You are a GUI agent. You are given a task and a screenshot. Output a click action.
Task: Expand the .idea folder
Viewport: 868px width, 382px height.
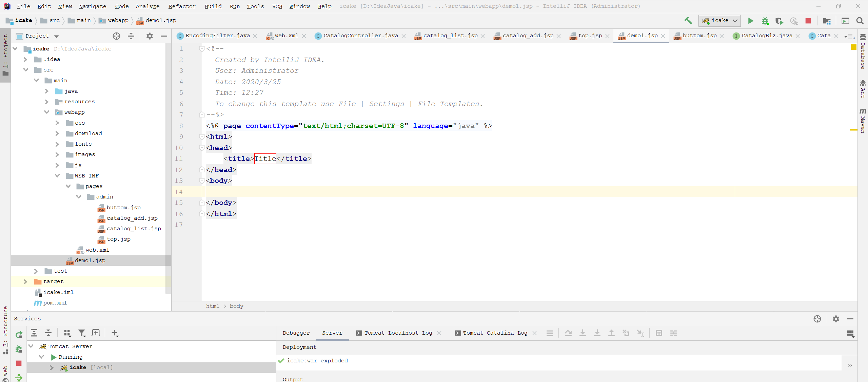click(25, 59)
